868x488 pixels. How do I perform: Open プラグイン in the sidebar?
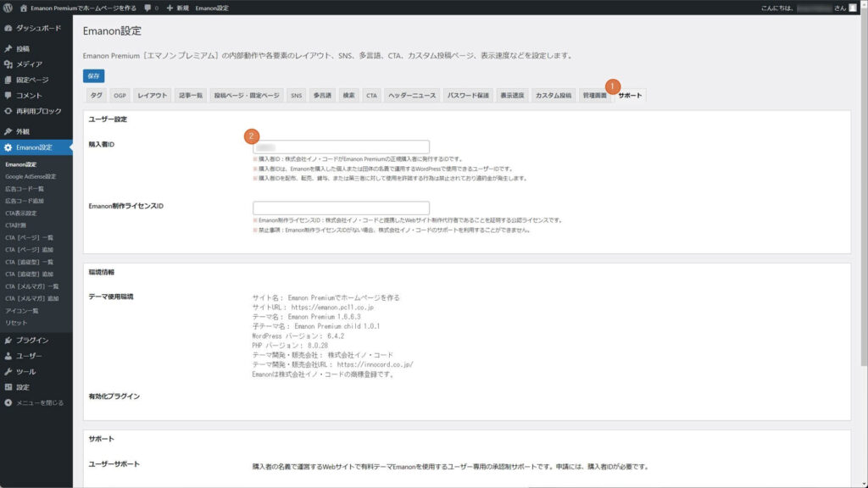point(31,341)
